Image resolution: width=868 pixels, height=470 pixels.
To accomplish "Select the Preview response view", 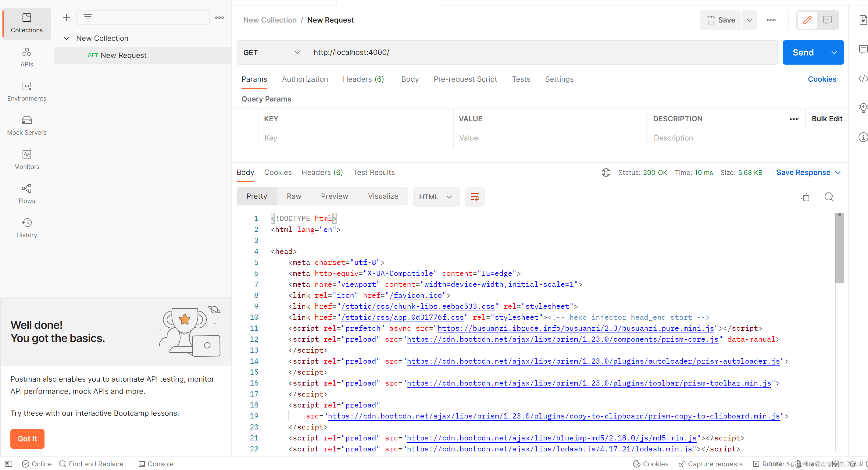I will [x=334, y=196].
